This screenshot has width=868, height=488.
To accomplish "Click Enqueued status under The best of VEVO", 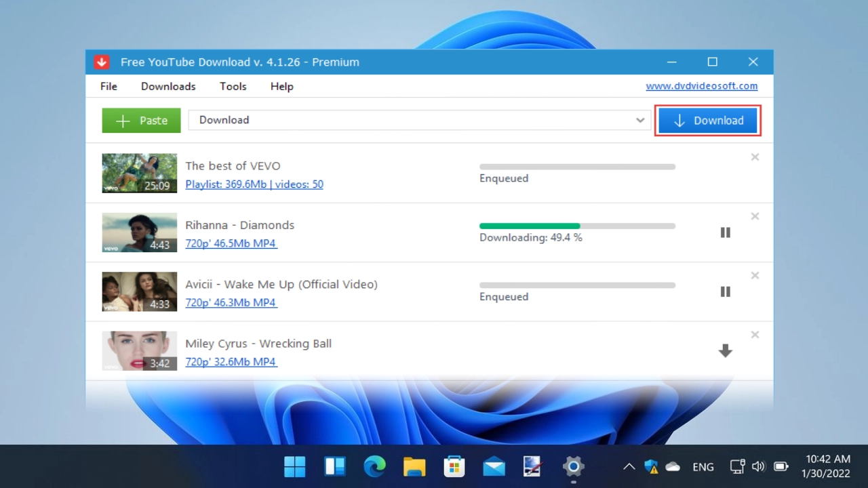I will [x=504, y=178].
